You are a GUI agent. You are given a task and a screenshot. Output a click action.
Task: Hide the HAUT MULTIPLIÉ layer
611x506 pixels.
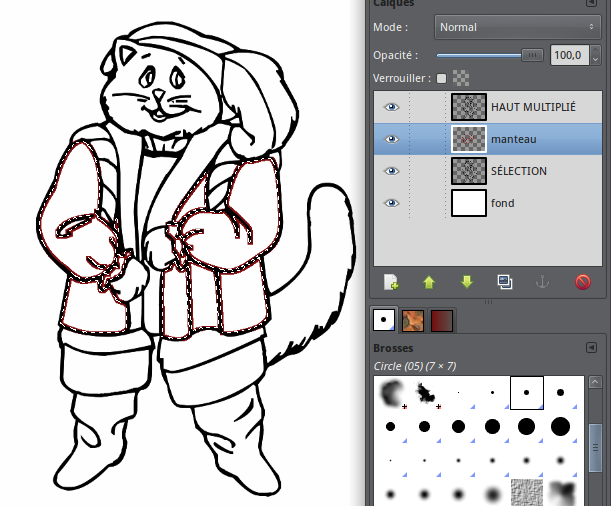coord(391,107)
